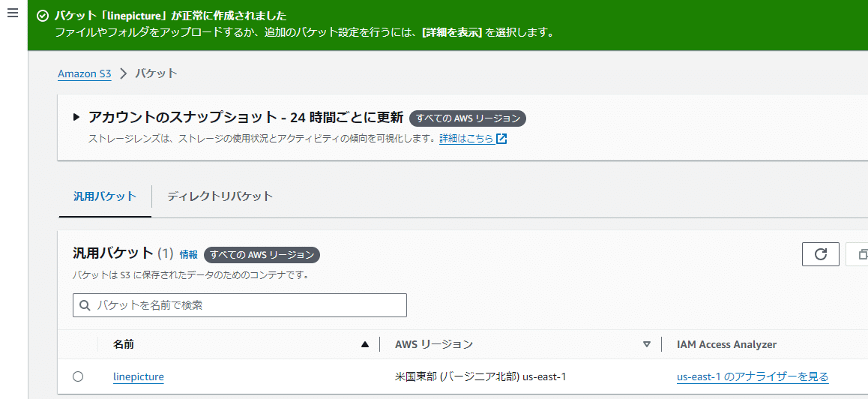Open the hamburger navigation menu
Viewport: 868px width, 399px height.
13,13
